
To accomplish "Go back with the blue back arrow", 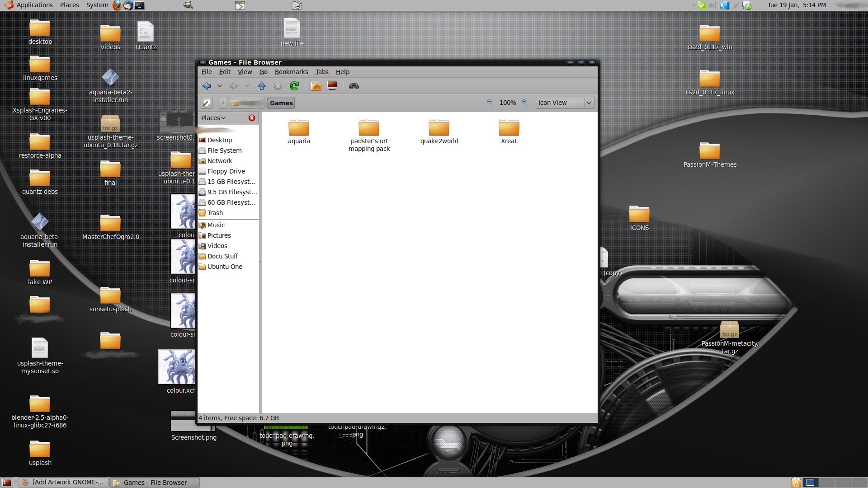I will 207,86.
